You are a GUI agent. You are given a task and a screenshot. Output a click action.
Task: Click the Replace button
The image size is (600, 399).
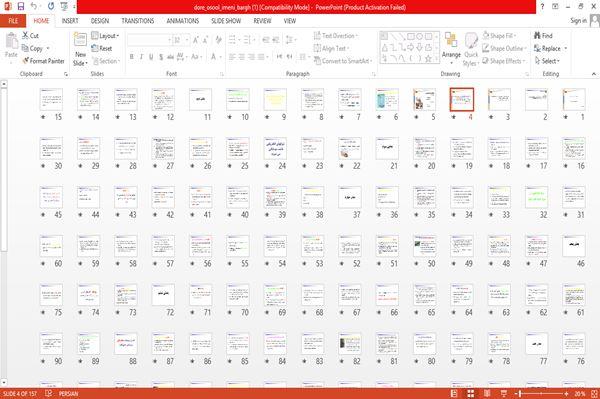coord(550,48)
